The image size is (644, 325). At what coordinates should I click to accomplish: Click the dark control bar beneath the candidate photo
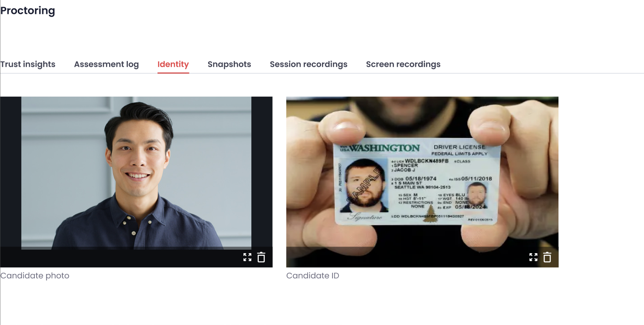coord(136,257)
